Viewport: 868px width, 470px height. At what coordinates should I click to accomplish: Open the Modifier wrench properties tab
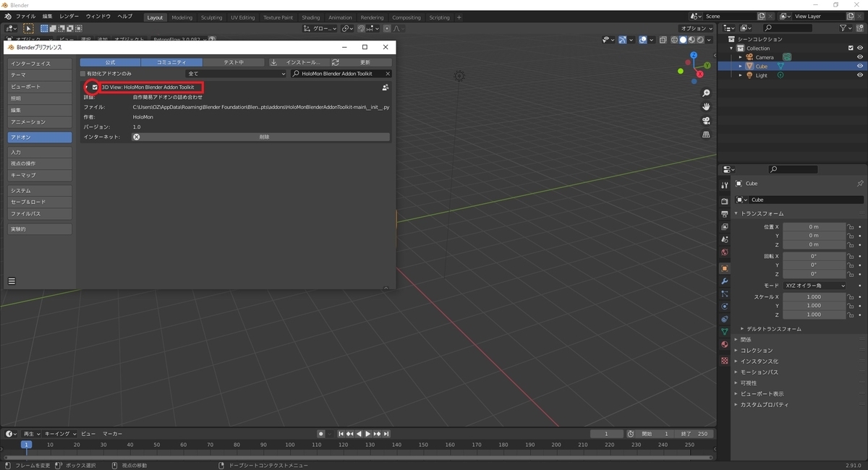724,281
